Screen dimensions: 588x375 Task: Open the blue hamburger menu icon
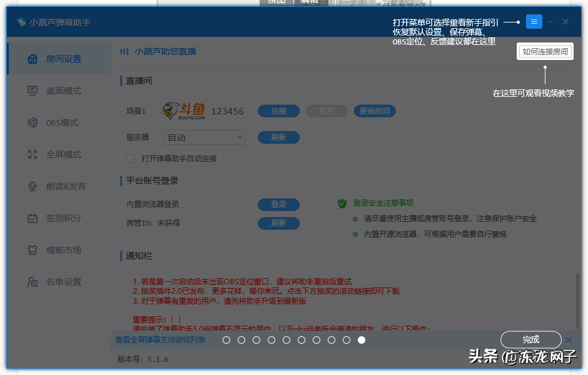coord(534,21)
